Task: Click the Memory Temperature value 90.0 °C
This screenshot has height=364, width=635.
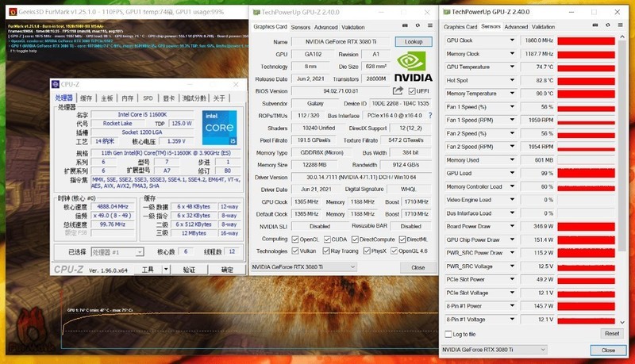Action: click(x=537, y=94)
